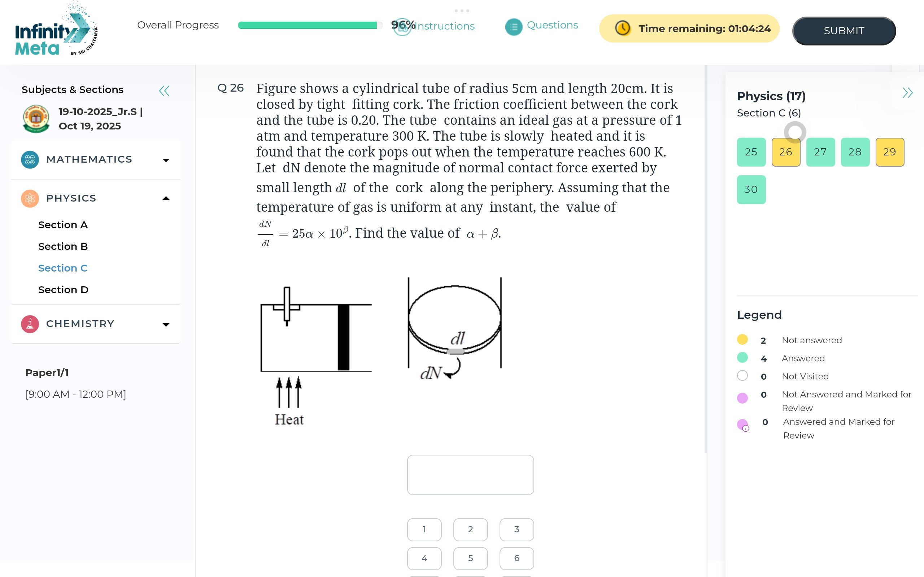
Task: Open the Questions list icon
Action: pos(514,27)
